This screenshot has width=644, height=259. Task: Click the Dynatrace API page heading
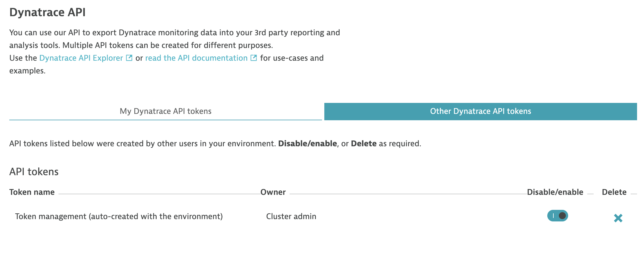[x=47, y=12]
